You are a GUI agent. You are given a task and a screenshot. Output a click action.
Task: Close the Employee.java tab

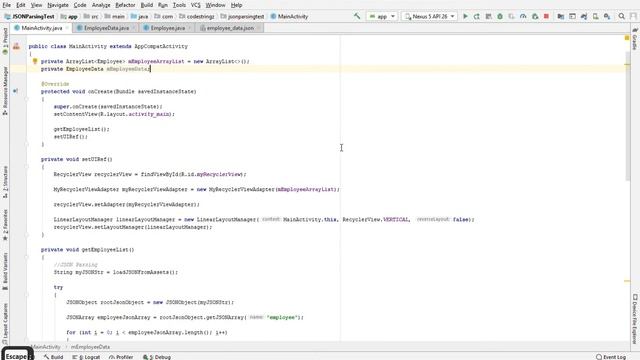pos(189,28)
